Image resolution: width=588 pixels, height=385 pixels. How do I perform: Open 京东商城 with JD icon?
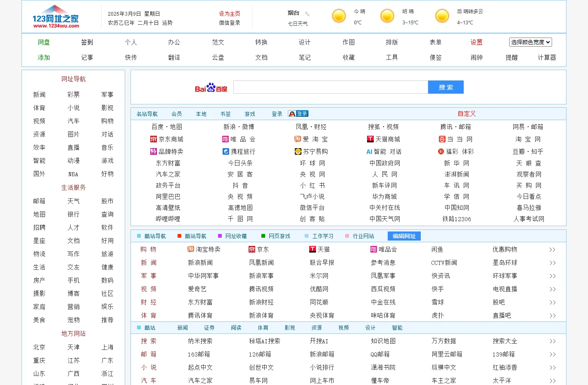167,139
